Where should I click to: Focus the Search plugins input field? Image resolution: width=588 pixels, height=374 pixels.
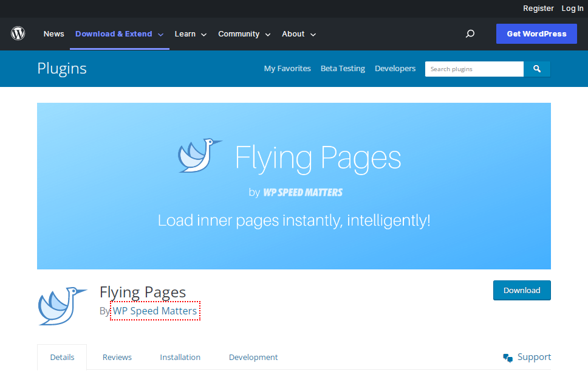(x=474, y=69)
